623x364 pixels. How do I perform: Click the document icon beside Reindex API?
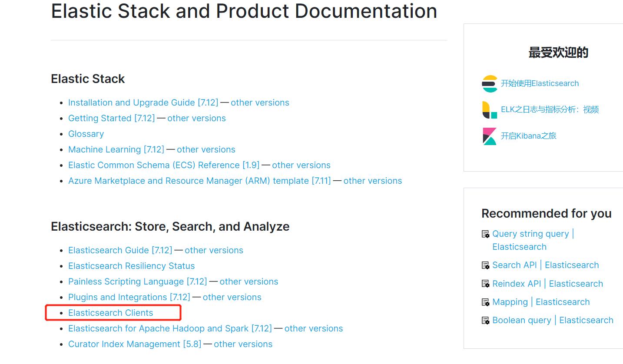(x=486, y=284)
